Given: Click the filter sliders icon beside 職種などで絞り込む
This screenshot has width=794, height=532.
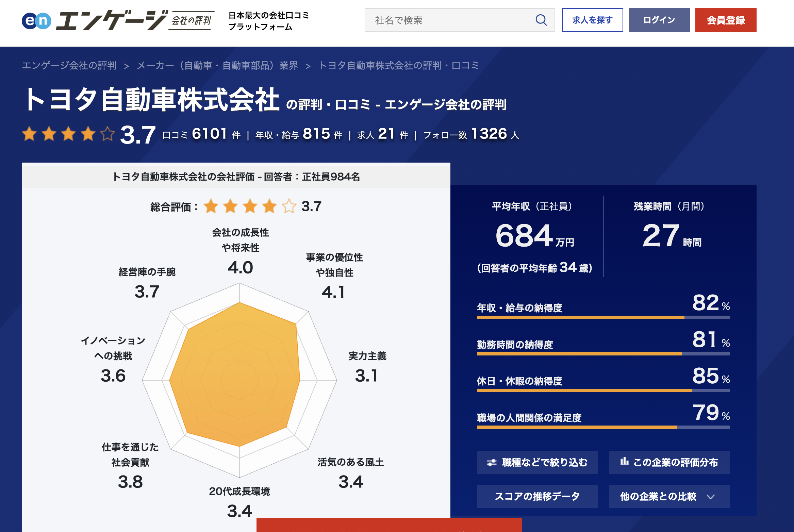Looking at the screenshot, I should pos(492,462).
